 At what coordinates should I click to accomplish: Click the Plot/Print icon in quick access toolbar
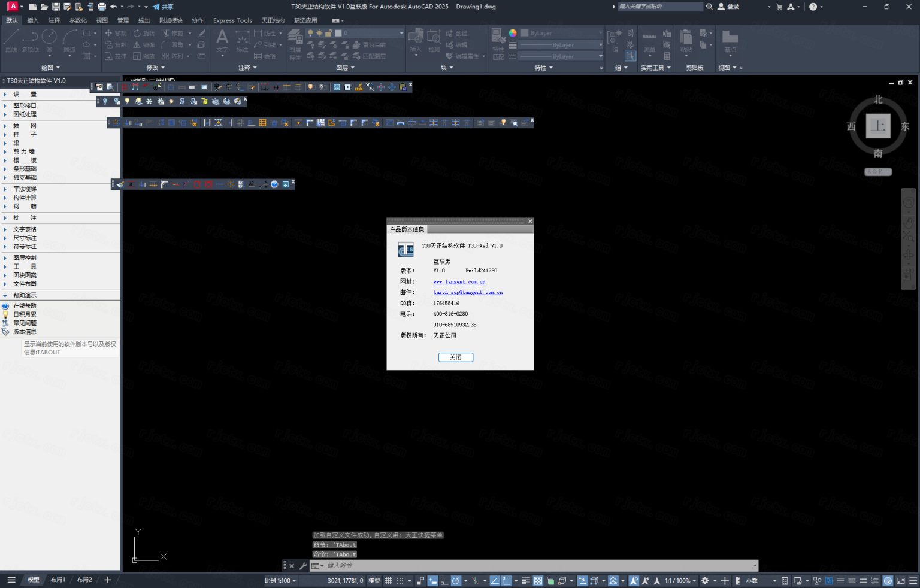[x=102, y=7]
